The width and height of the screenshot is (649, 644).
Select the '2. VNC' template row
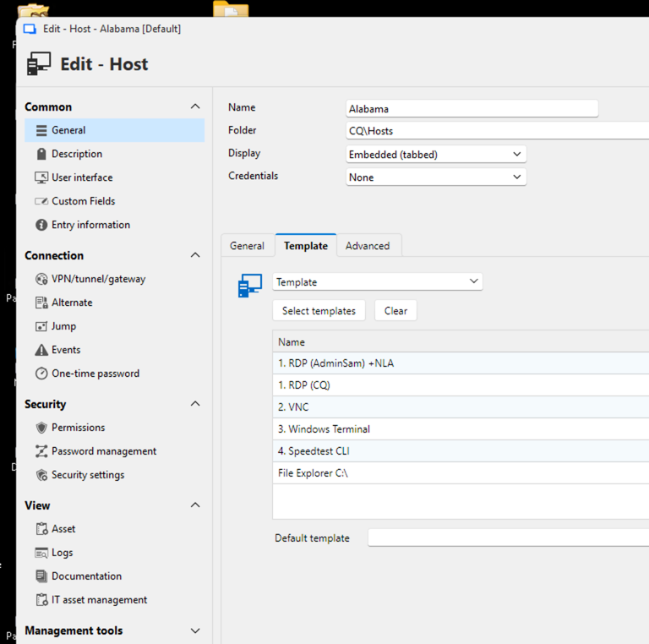461,407
